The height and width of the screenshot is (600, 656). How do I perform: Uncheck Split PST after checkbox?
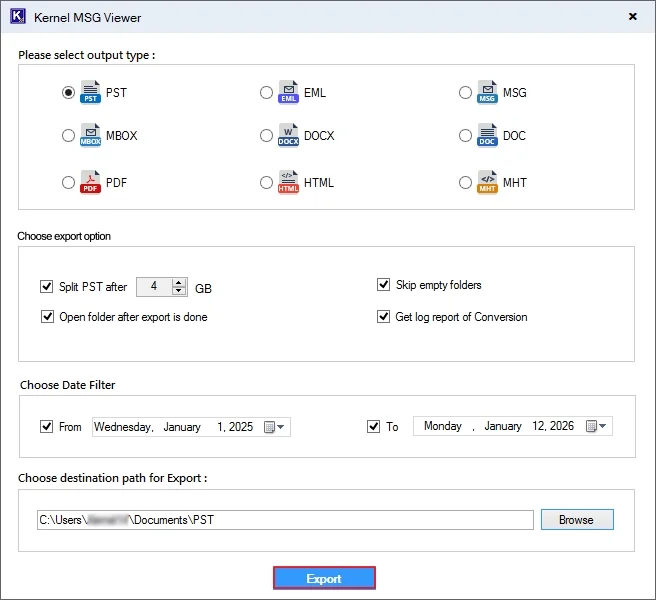coord(46,287)
